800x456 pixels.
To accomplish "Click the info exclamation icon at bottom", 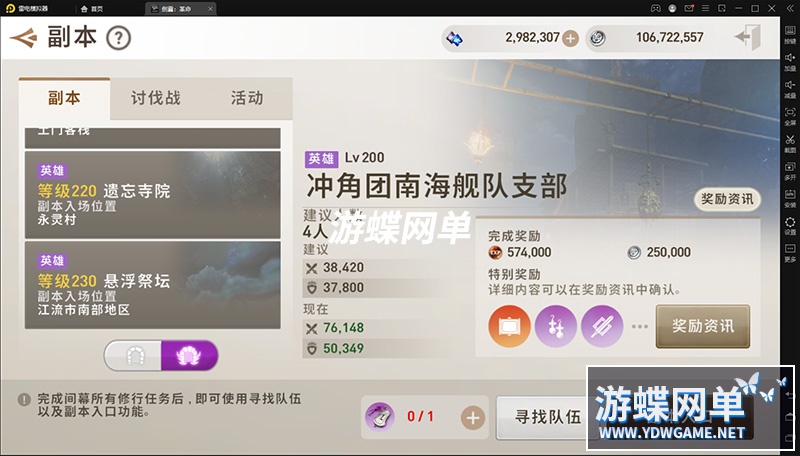I will pos(24,399).
